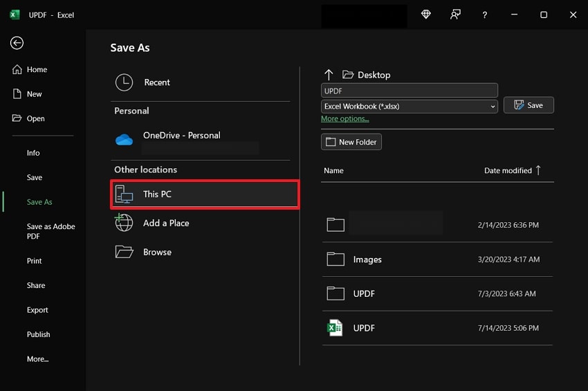Image resolution: width=588 pixels, height=391 pixels.
Task: Click the Name column header
Action: [333, 170]
